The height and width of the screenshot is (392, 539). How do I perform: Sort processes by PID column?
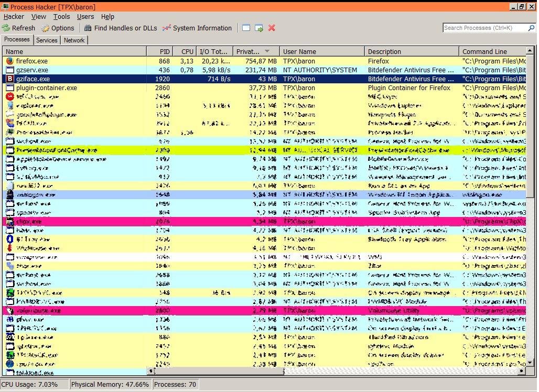click(x=165, y=51)
